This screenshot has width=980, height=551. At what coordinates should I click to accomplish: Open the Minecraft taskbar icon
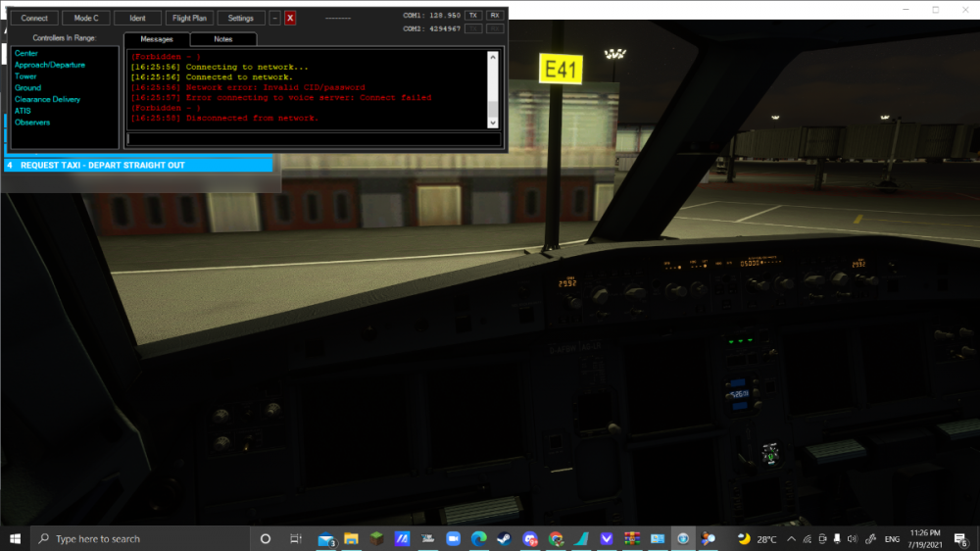376,539
